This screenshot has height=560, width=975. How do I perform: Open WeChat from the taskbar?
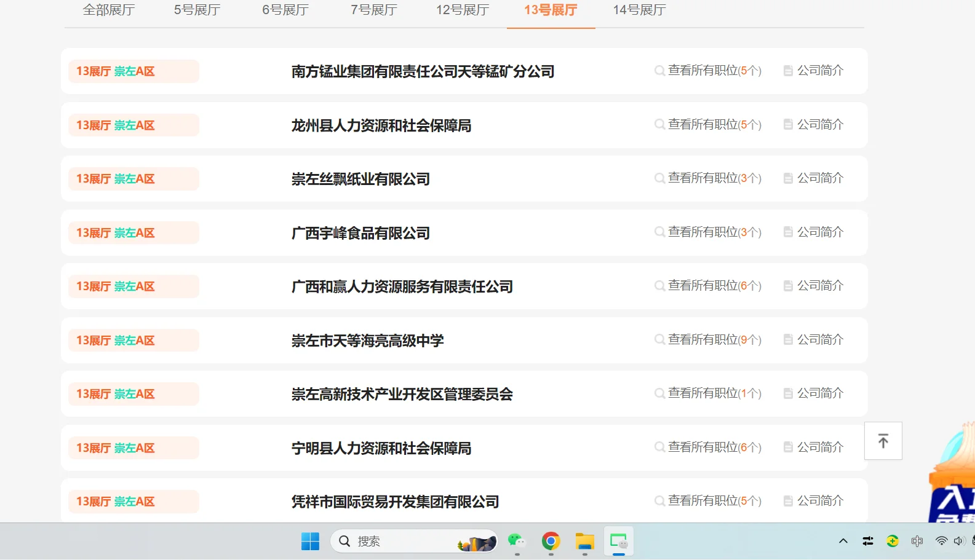coord(517,541)
